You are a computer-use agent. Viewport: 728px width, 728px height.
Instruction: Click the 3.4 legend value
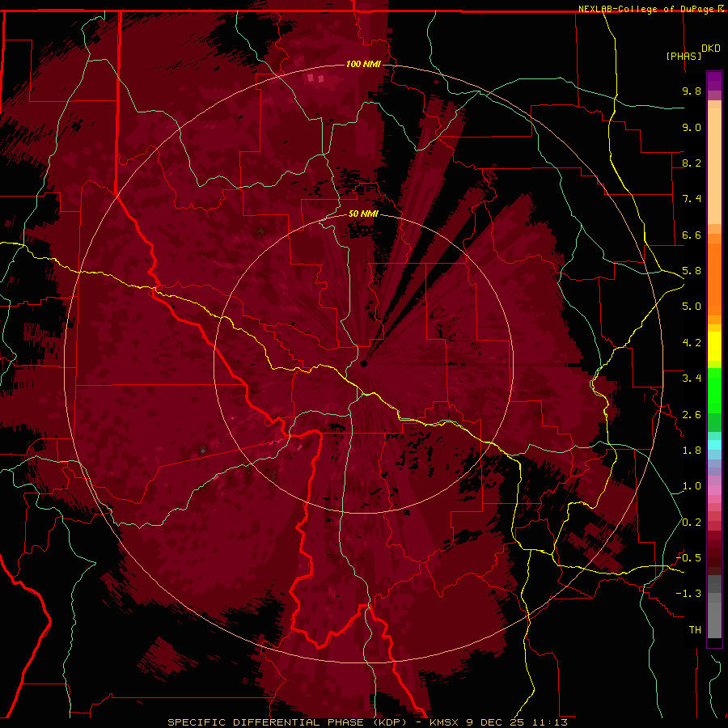(x=692, y=379)
